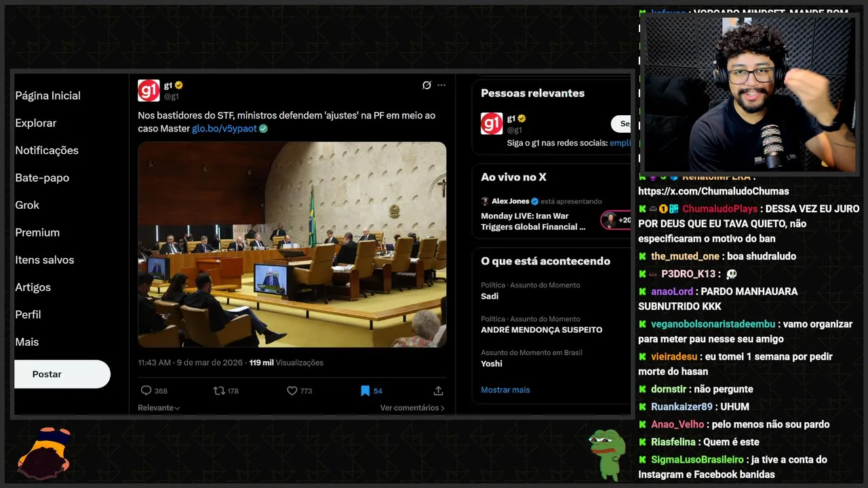This screenshot has height=488, width=868.
Task: Open the Relevante sort dropdown
Action: pos(159,408)
